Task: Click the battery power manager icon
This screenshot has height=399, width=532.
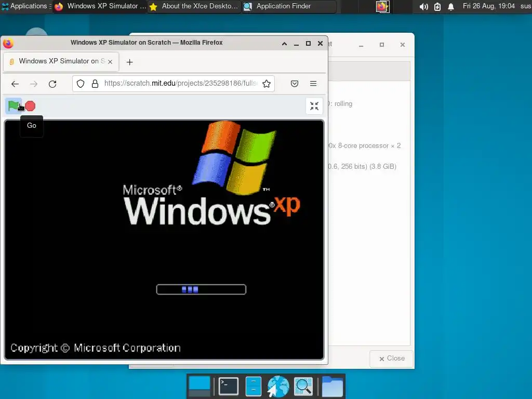Action: pos(437,6)
